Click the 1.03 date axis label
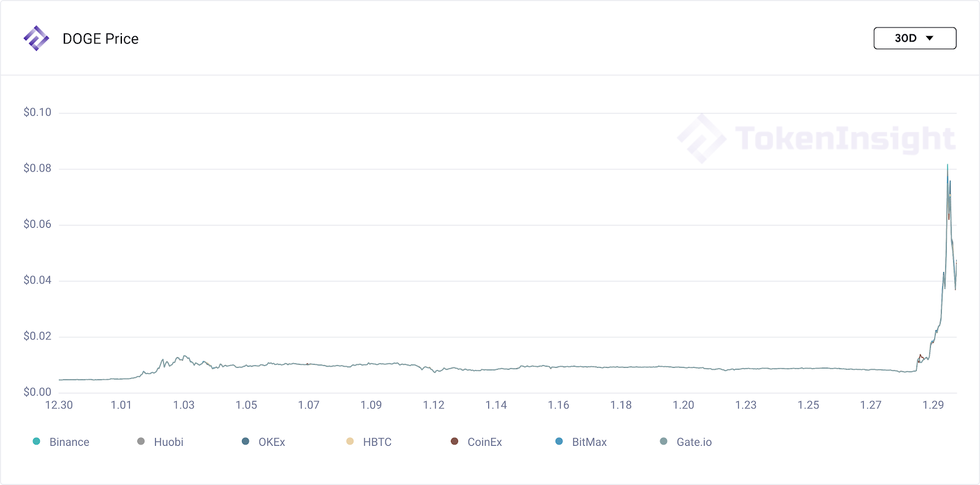The height and width of the screenshot is (485, 980). point(184,405)
